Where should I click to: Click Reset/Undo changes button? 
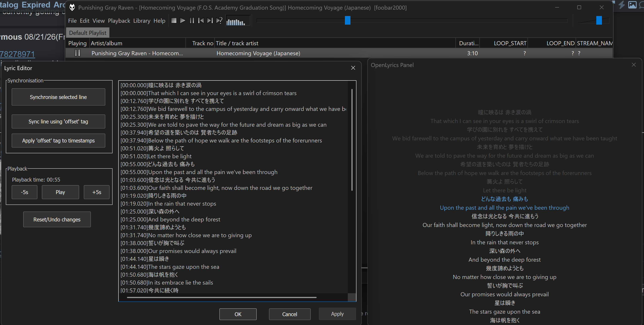pos(57,219)
